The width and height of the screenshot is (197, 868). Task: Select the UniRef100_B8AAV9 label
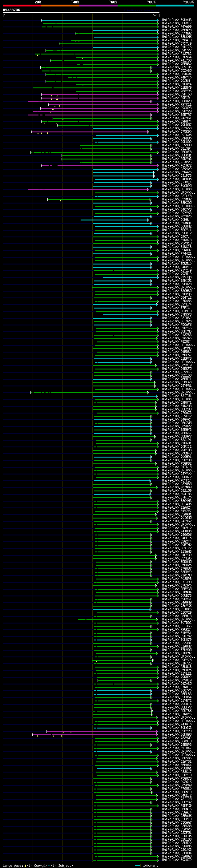[176, 101]
